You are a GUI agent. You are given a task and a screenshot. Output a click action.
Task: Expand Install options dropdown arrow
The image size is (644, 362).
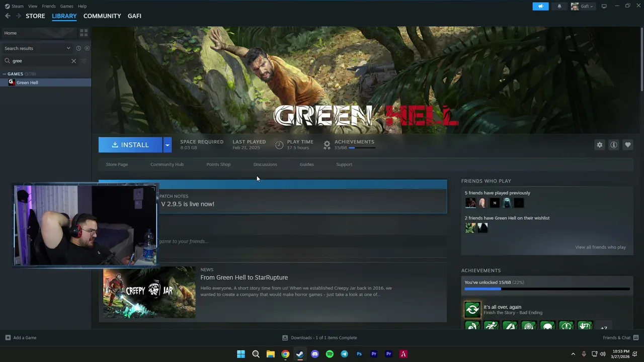[167, 145]
